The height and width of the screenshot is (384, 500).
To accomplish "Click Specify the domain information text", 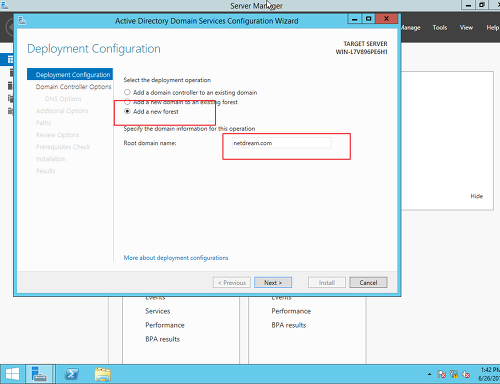I will [189, 129].
